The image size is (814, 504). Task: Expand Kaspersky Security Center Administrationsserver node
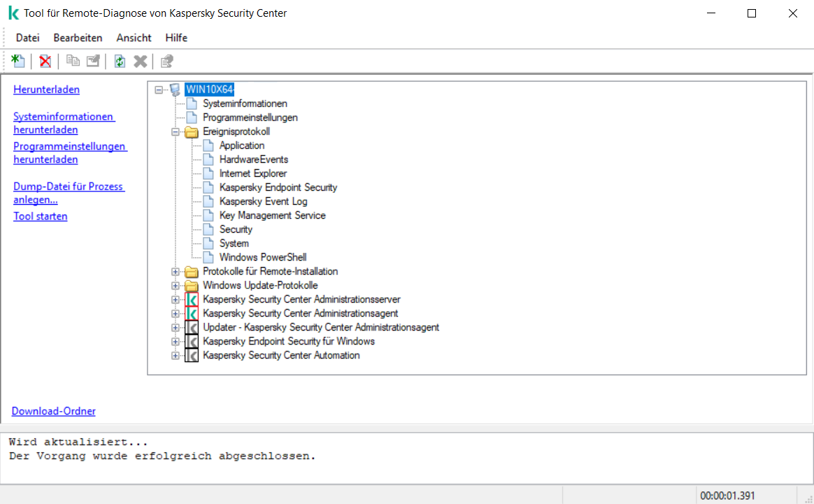176,299
